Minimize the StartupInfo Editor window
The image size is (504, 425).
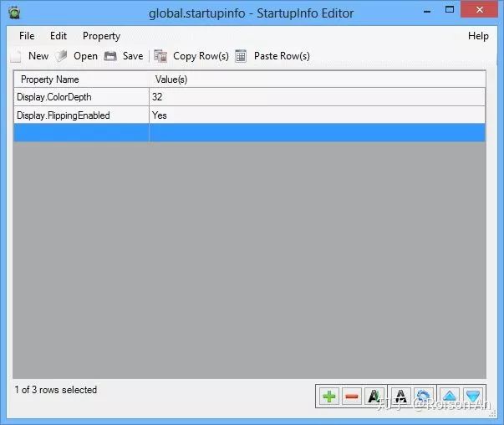pyautogui.click(x=427, y=11)
